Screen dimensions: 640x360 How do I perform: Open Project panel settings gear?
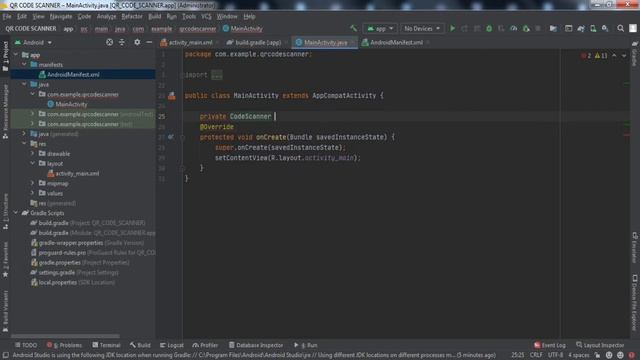[x=137, y=42]
